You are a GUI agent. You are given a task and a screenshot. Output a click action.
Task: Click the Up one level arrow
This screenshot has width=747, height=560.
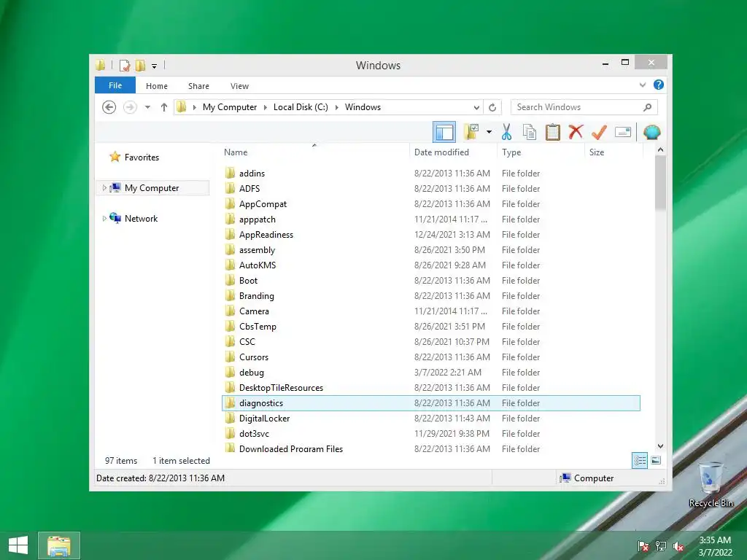tap(164, 107)
